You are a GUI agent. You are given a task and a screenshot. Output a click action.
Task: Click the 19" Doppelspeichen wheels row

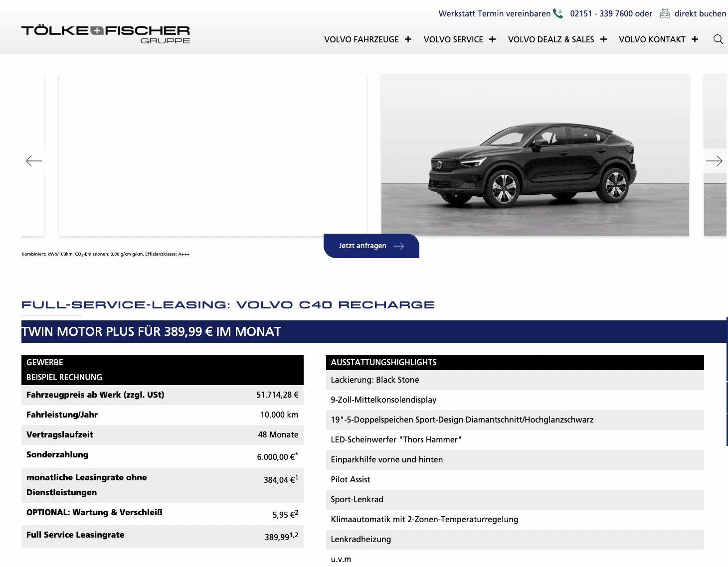[515, 420]
